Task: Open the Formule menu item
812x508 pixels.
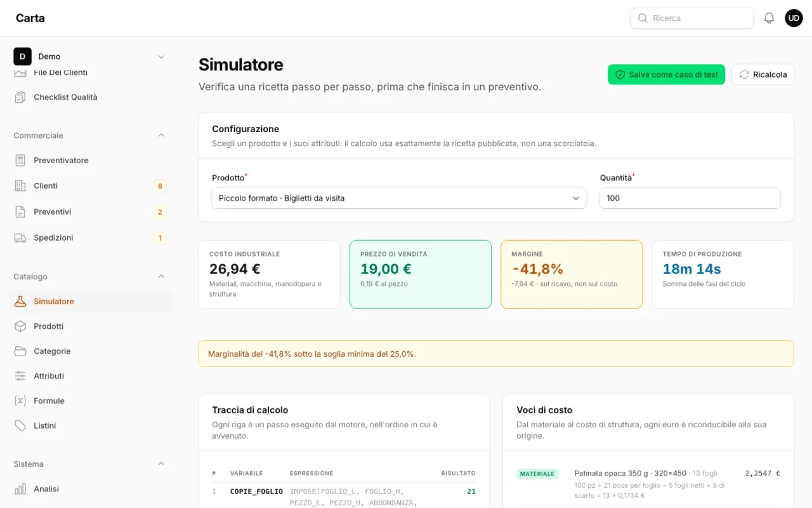Action: click(x=90, y=401)
